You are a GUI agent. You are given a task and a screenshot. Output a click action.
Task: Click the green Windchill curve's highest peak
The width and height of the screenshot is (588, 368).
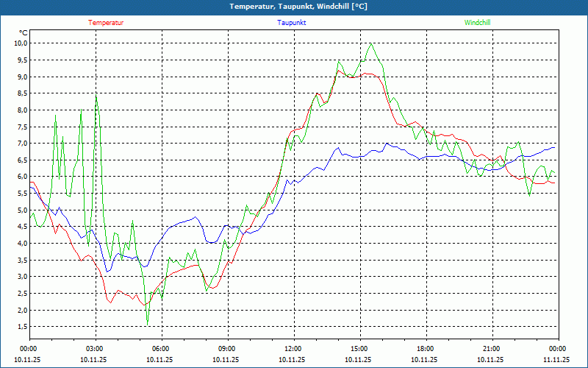(x=371, y=43)
